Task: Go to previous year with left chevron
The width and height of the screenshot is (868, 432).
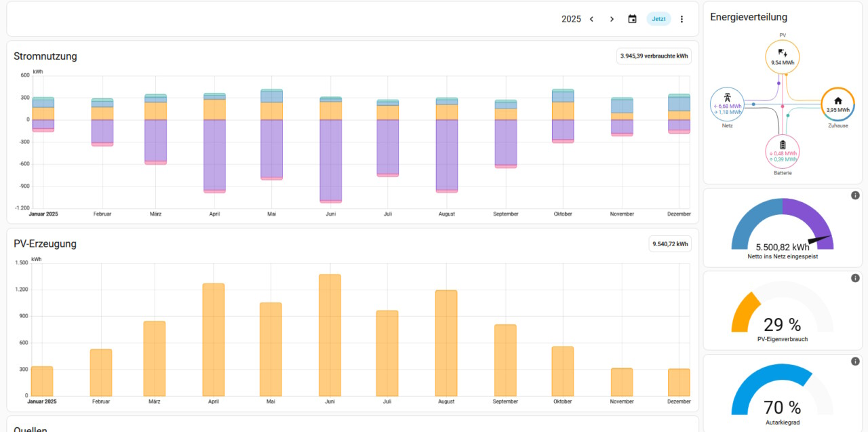Action: tap(591, 19)
